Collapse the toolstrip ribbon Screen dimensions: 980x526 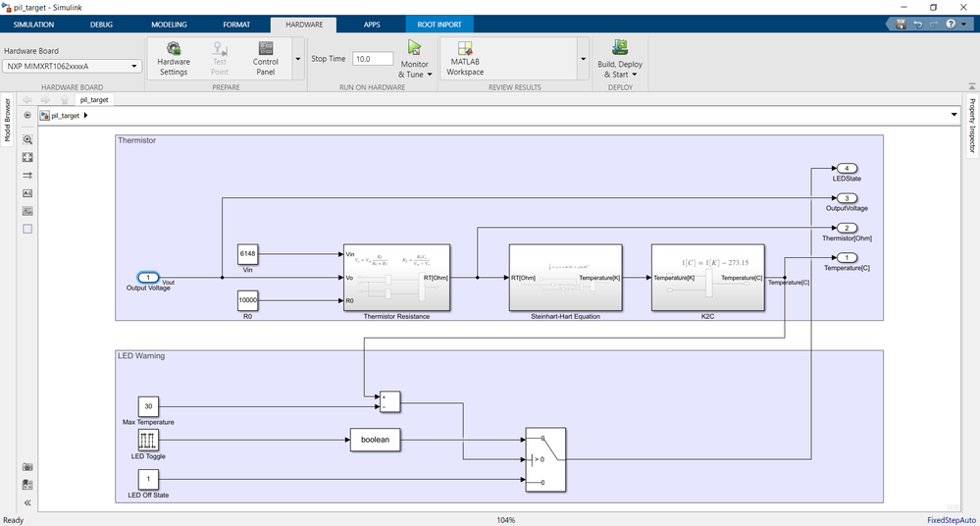coord(972,86)
